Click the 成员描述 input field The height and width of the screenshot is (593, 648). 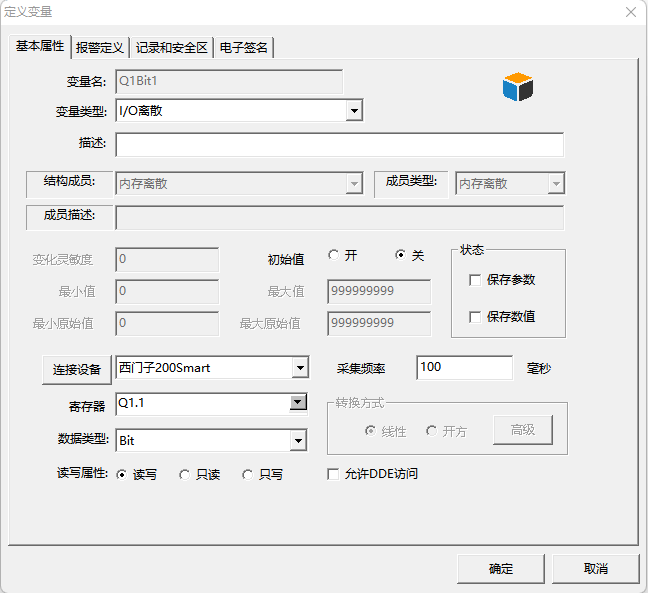click(339, 218)
